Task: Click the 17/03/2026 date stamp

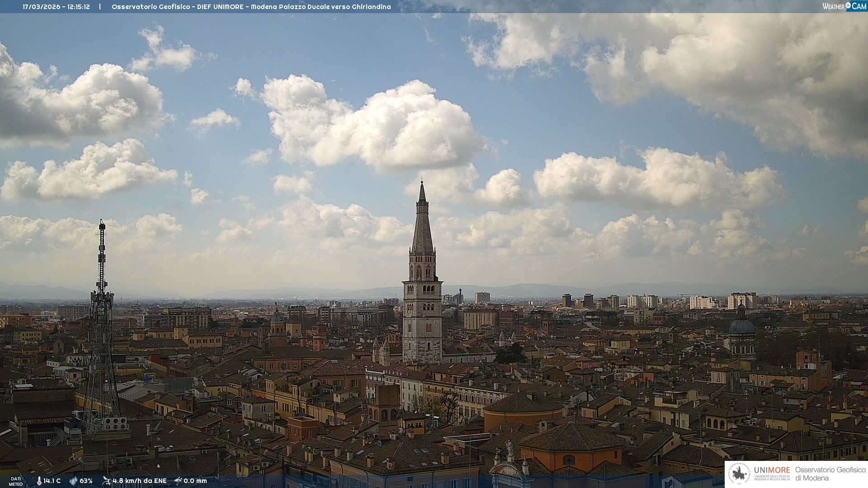Action: coord(42,7)
